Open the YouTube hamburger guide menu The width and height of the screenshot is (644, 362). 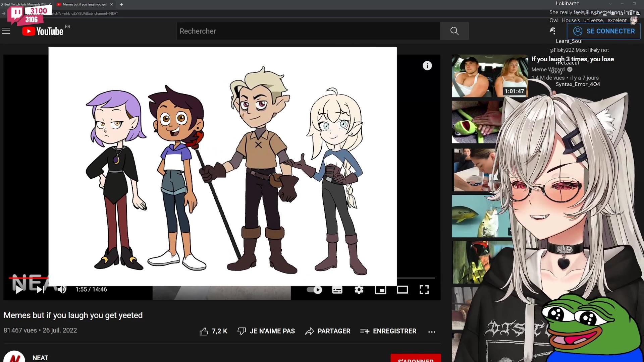6,31
